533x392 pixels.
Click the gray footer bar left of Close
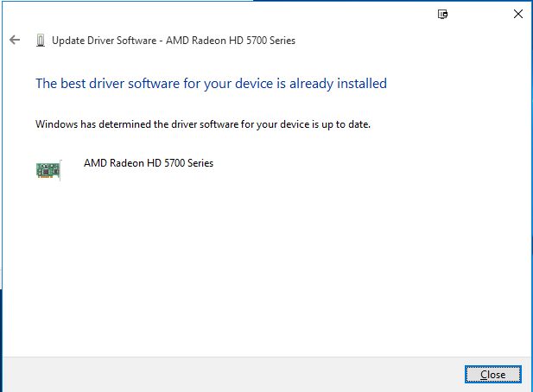(232, 375)
